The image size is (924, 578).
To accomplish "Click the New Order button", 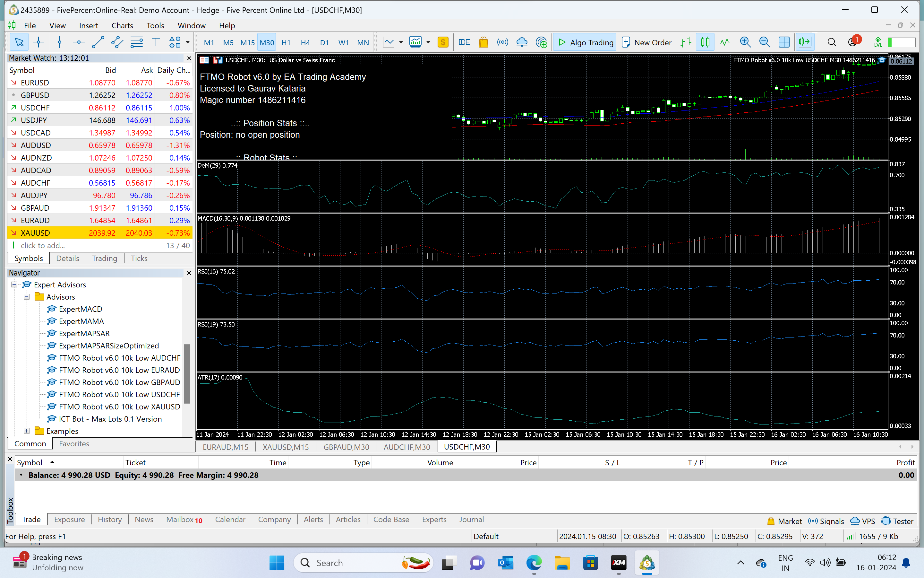I will coord(646,42).
